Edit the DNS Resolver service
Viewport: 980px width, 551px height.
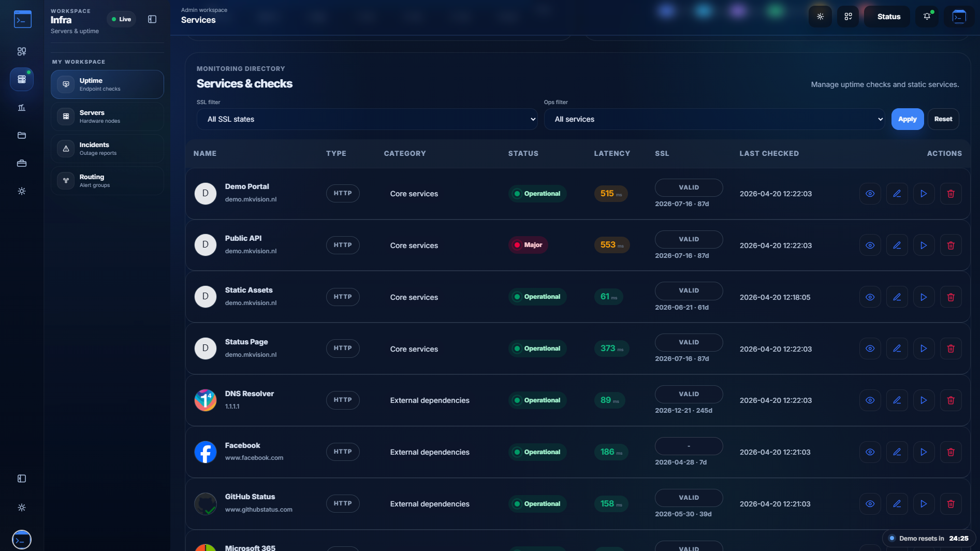(897, 400)
